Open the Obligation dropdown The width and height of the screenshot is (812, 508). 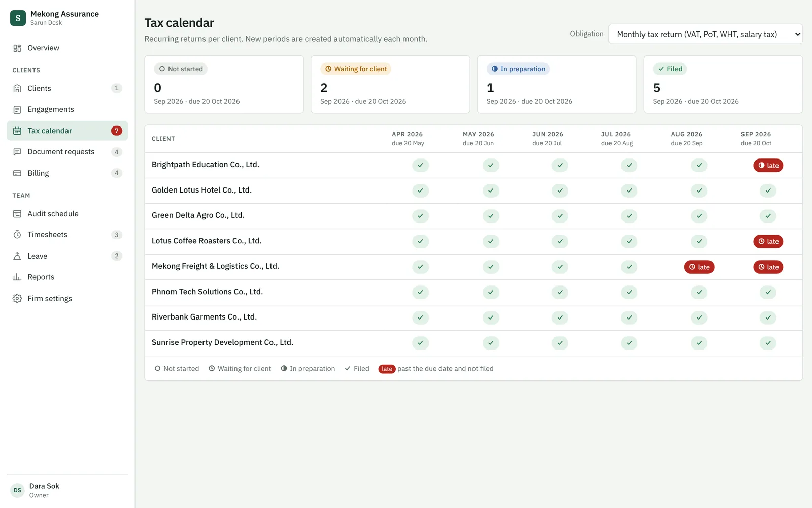[705, 34]
